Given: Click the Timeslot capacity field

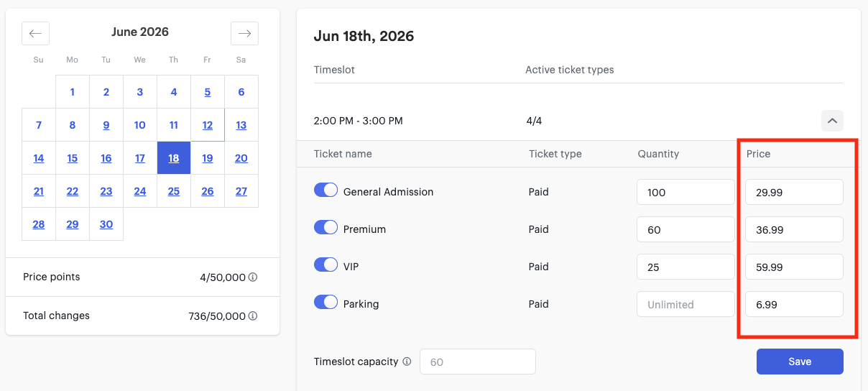Looking at the screenshot, I should coord(478,362).
